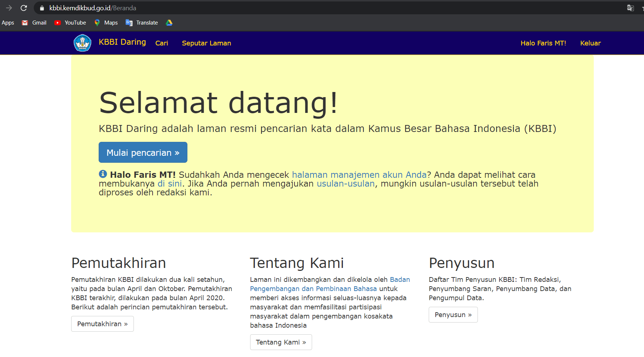The image size is (644, 357).
Task: Open the Google Drive bookmark icon
Action: click(169, 23)
